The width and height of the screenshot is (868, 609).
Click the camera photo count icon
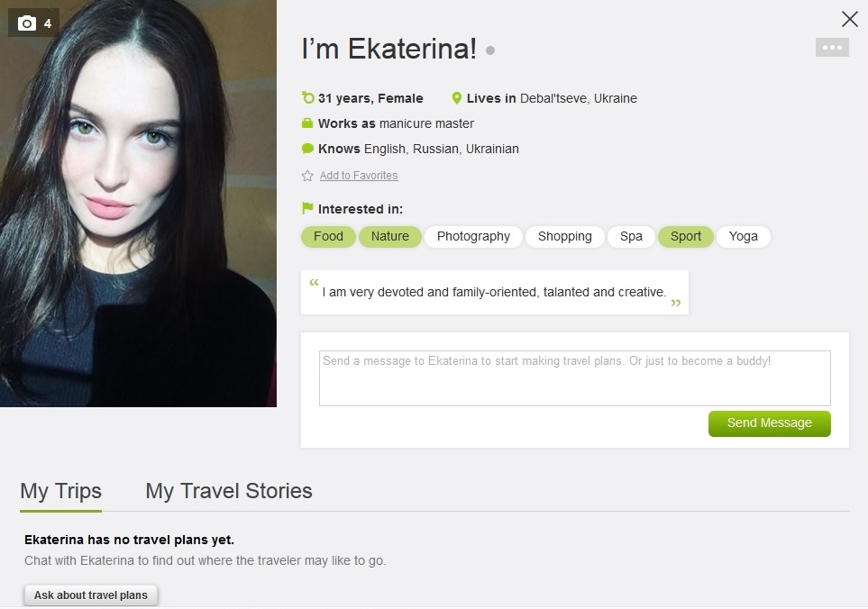(x=27, y=23)
